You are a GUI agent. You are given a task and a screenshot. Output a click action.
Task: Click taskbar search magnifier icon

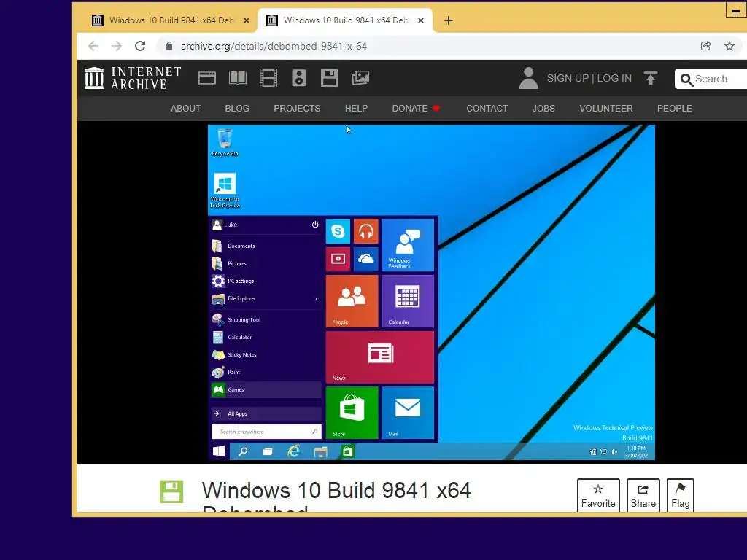click(243, 451)
